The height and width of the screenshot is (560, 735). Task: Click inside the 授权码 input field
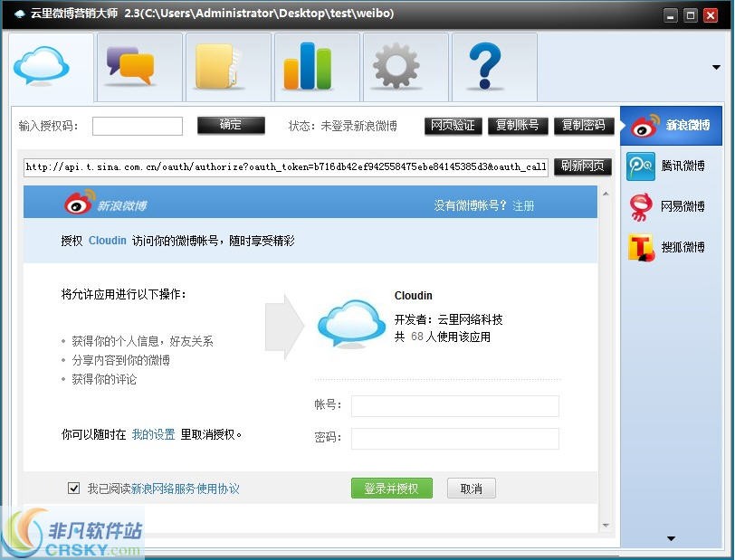[137, 126]
